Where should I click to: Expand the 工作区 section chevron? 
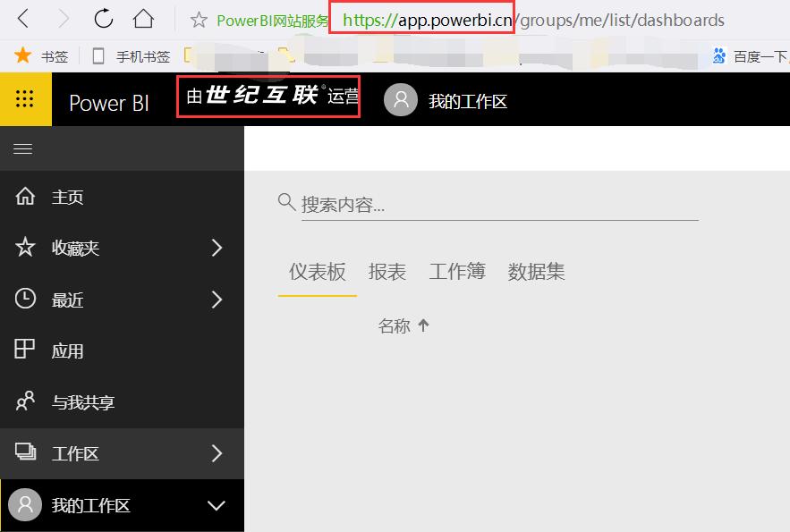click(x=217, y=453)
